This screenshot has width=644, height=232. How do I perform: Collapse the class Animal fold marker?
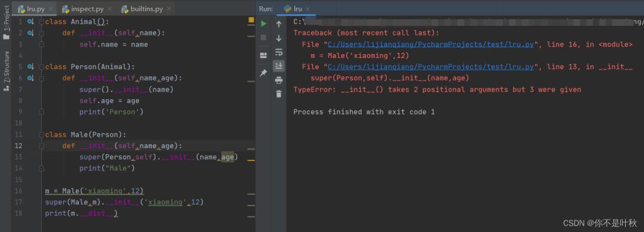point(41,22)
